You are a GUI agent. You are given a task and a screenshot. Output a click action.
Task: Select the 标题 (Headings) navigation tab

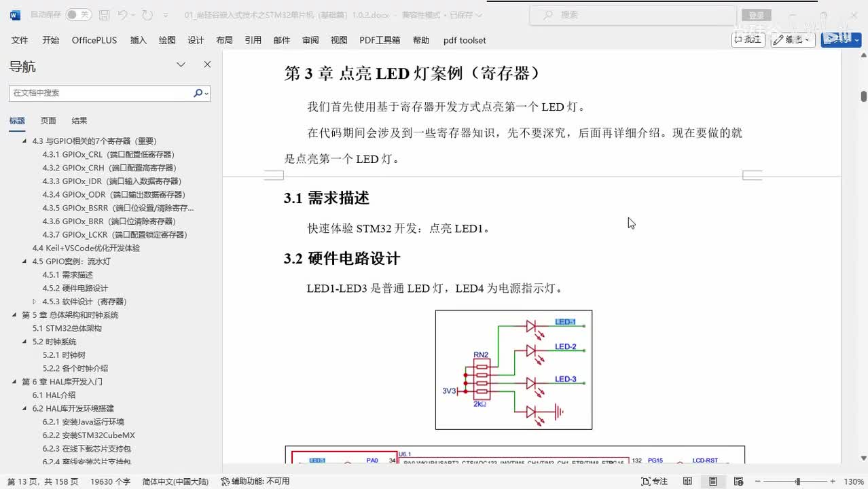coord(17,120)
